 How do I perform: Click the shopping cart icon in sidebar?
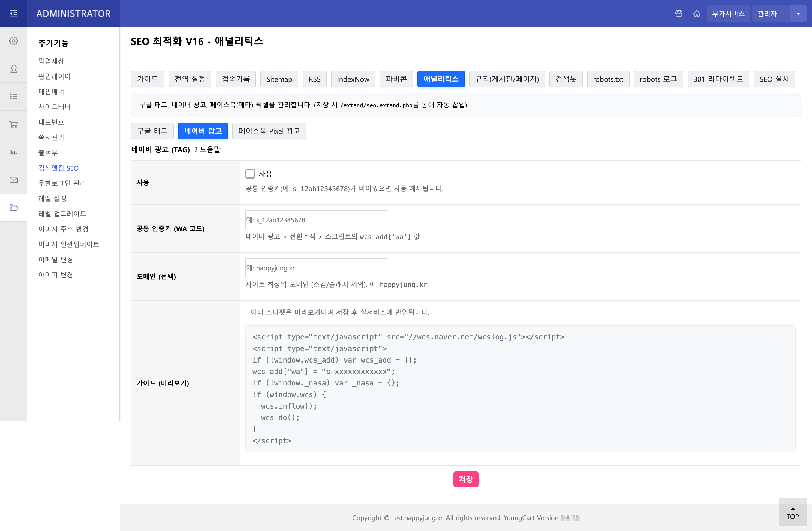click(13, 124)
